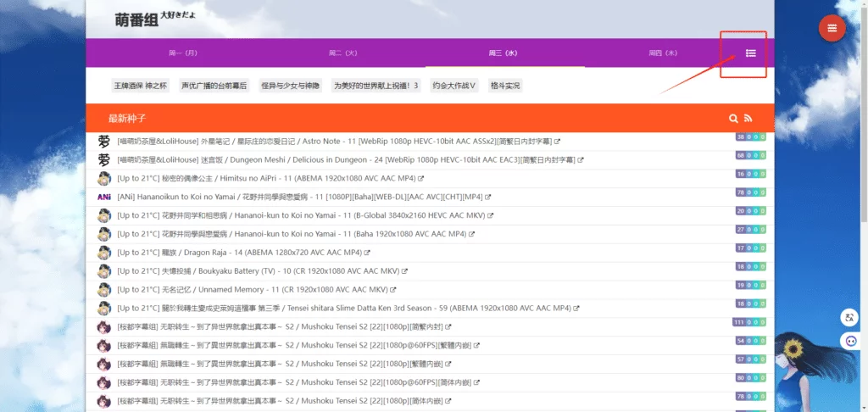Go to the 周四 (木) tab

(x=663, y=53)
